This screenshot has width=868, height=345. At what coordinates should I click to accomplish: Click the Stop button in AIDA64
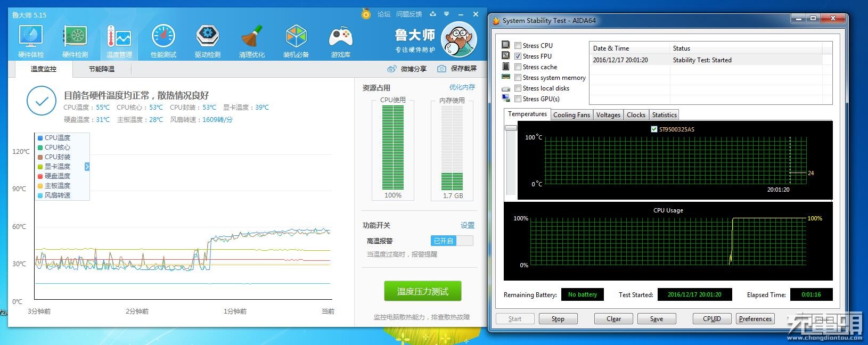(558, 319)
